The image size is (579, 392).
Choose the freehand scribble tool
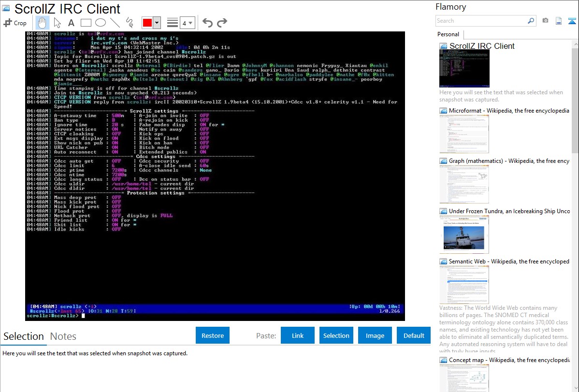coord(129,23)
